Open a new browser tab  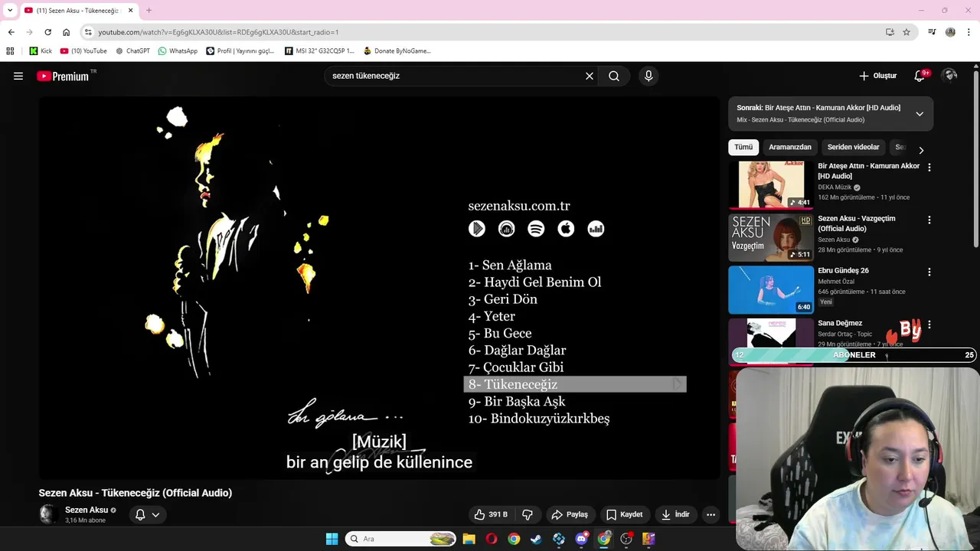coord(149,11)
